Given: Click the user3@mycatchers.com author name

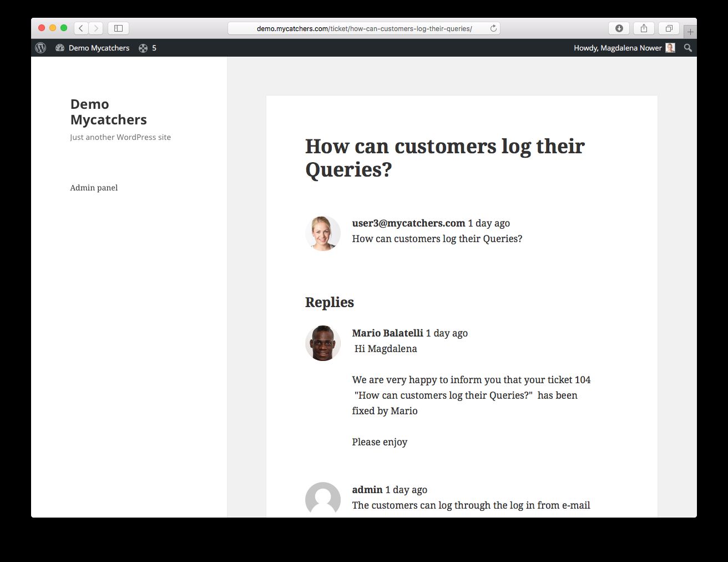Looking at the screenshot, I should (x=408, y=223).
